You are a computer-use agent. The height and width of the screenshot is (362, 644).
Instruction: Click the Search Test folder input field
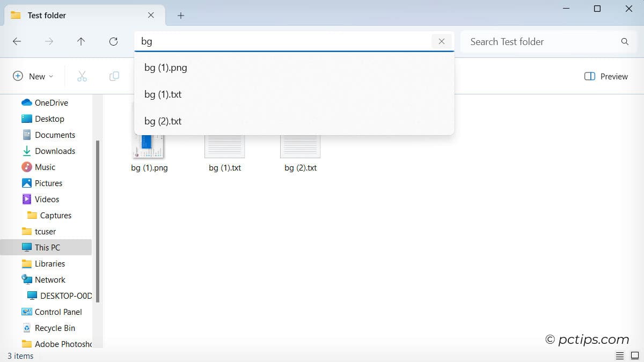(x=531, y=41)
